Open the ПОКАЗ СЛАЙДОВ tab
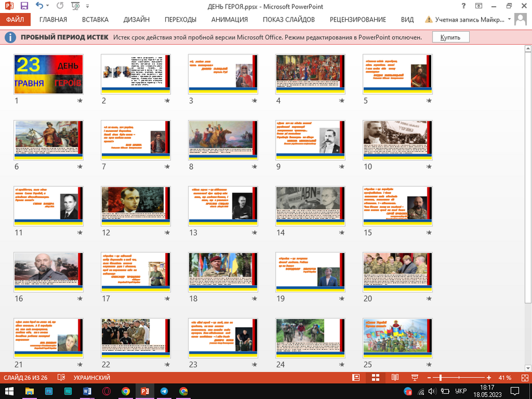This screenshot has height=399, width=532. (289, 19)
